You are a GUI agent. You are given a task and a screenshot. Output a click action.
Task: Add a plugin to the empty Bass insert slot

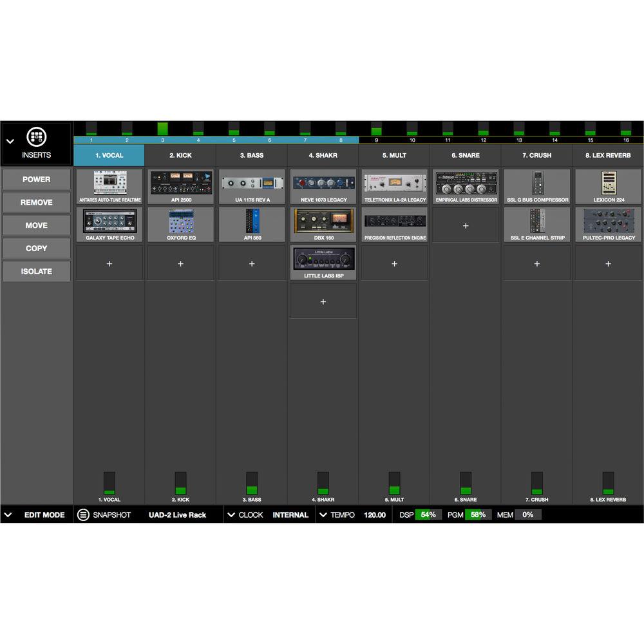(x=251, y=263)
